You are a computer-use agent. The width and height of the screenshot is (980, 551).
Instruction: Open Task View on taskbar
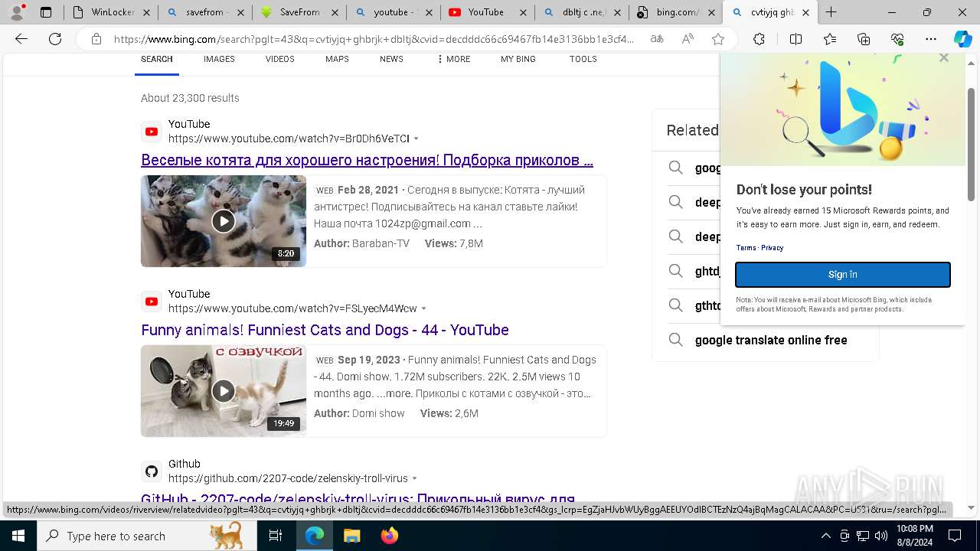click(x=276, y=536)
